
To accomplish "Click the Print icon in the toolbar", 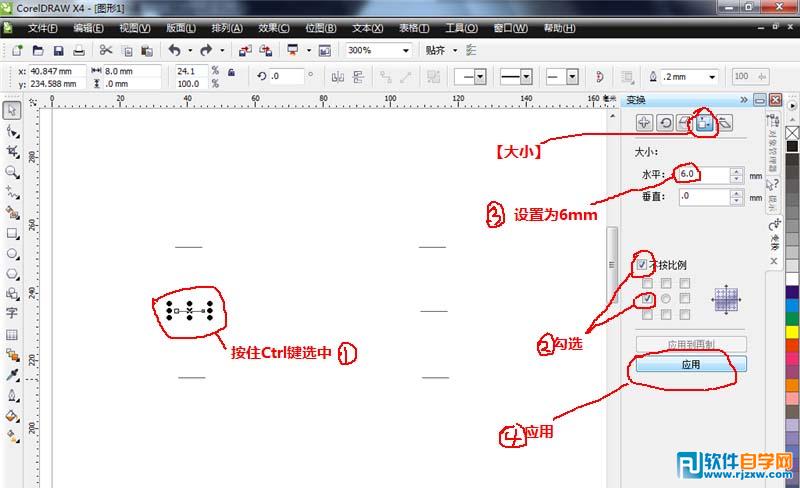I will coord(78,50).
